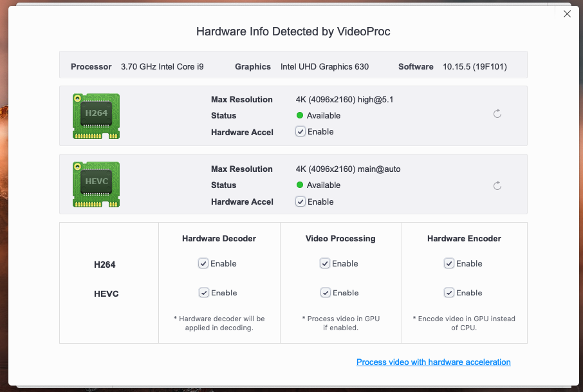Click the green H264 Available status dot
The width and height of the screenshot is (583, 392).
[300, 115]
